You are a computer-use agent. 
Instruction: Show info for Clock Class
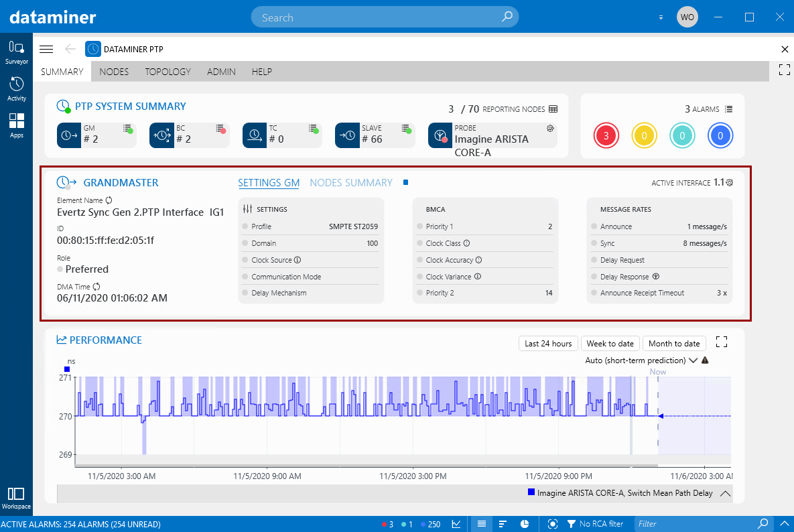click(x=467, y=243)
